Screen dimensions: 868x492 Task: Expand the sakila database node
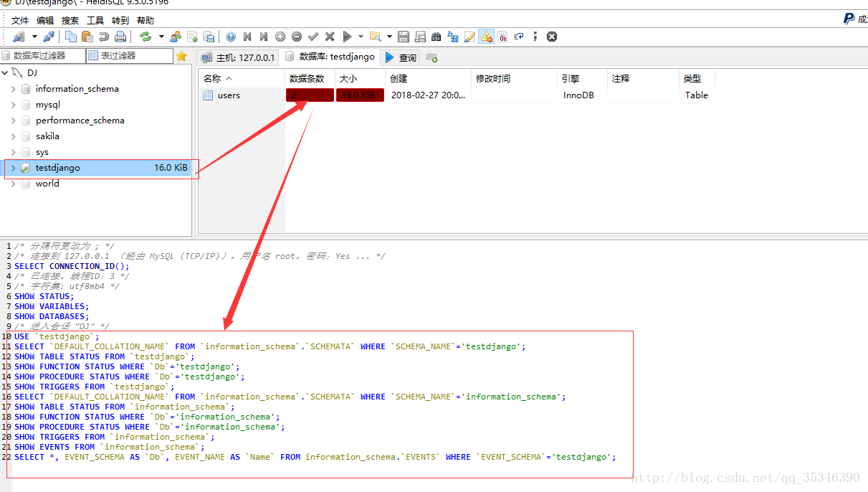[13, 136]
